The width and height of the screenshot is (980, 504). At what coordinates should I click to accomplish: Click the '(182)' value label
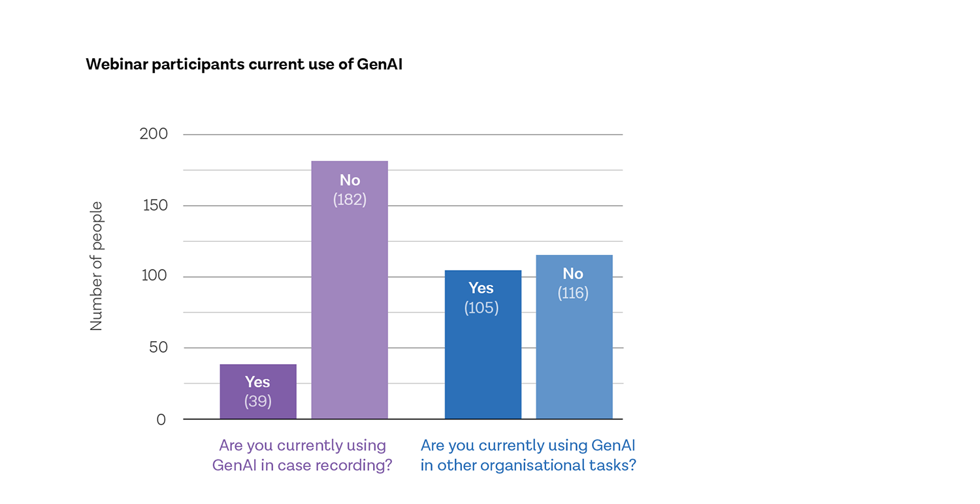tap(350, 199)
